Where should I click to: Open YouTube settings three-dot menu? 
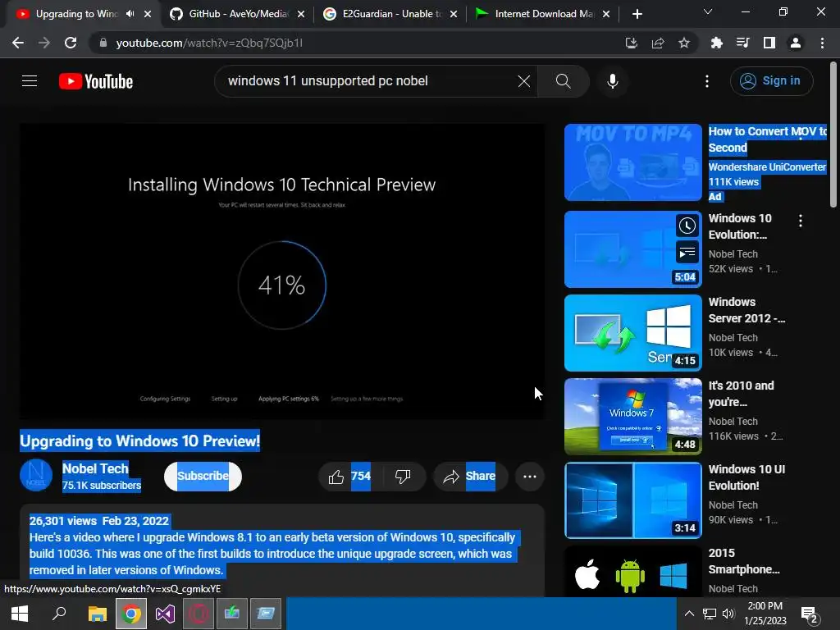tap(706, 81)
